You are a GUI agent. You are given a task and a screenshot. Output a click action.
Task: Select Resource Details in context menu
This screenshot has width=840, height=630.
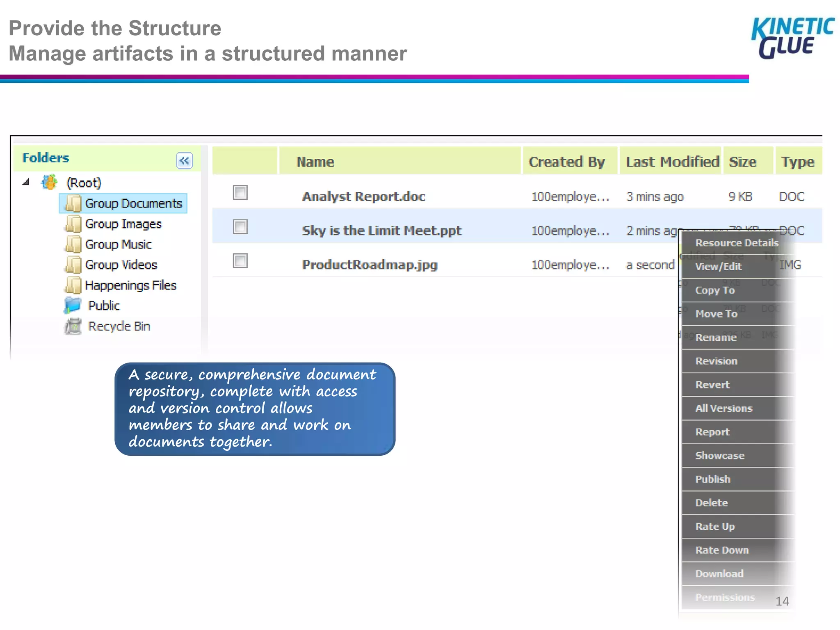point(737,243)
